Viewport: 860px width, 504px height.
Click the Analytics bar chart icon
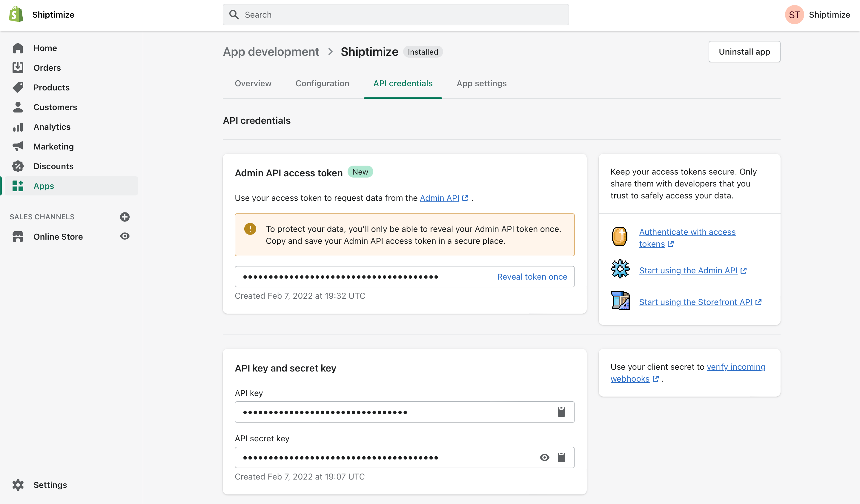(18, 127)
